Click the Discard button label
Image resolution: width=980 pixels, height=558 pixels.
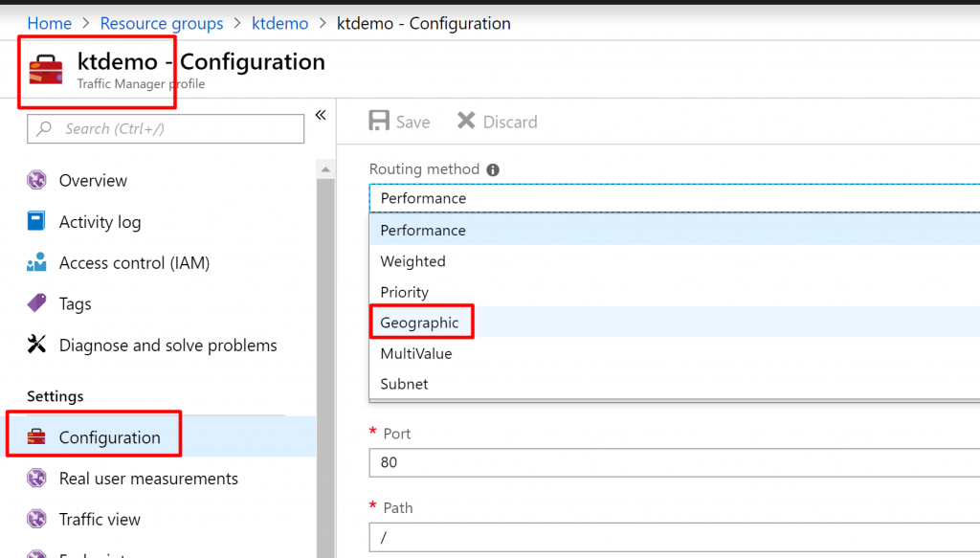510,122
